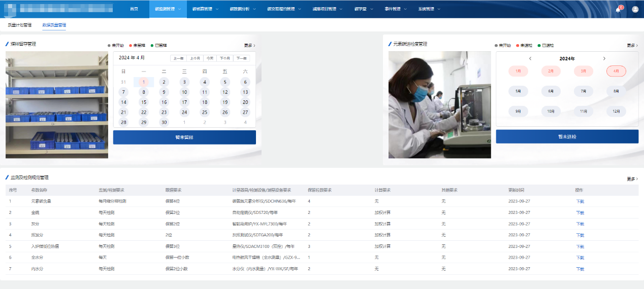This screenshot has height=289, width=644.
Task: Switch to the 质量计划管理 tab
Action: tap(19, 25)
